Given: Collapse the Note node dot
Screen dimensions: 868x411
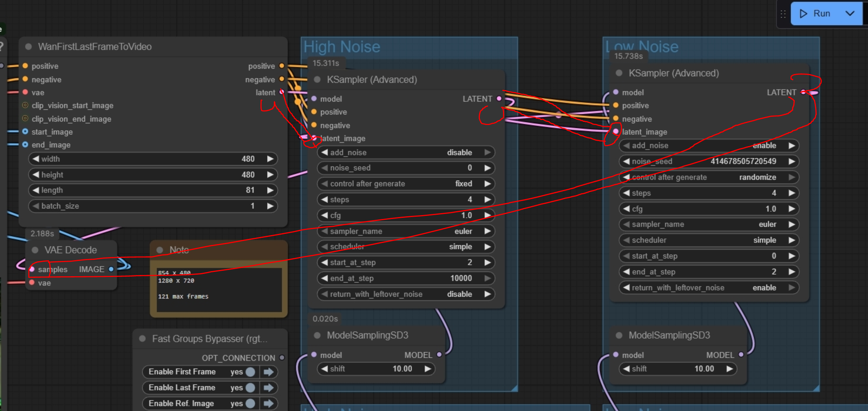Looking at the screenshot, I should [x=160, y=250].
